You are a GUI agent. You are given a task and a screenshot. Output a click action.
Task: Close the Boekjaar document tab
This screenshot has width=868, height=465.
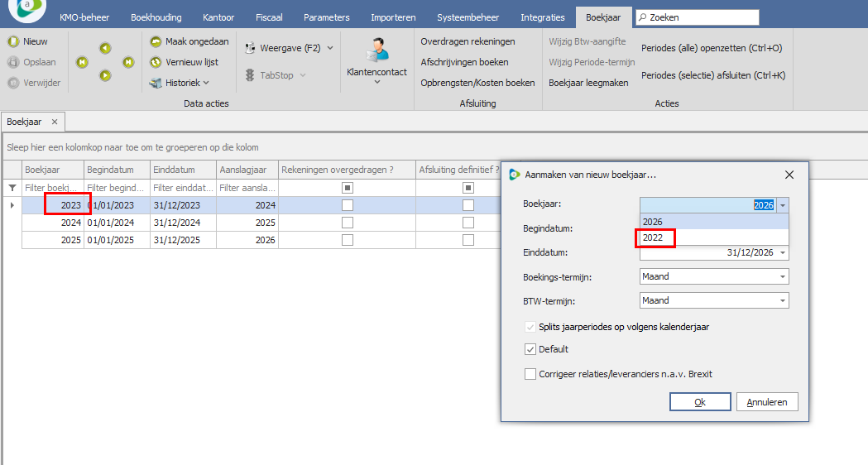(x=55, y=122)
